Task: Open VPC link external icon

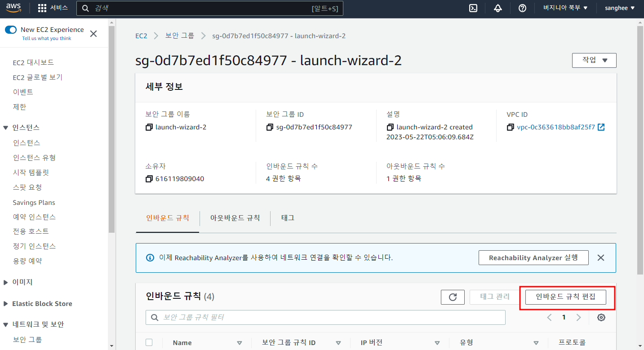Action: [x=601, y=127]
